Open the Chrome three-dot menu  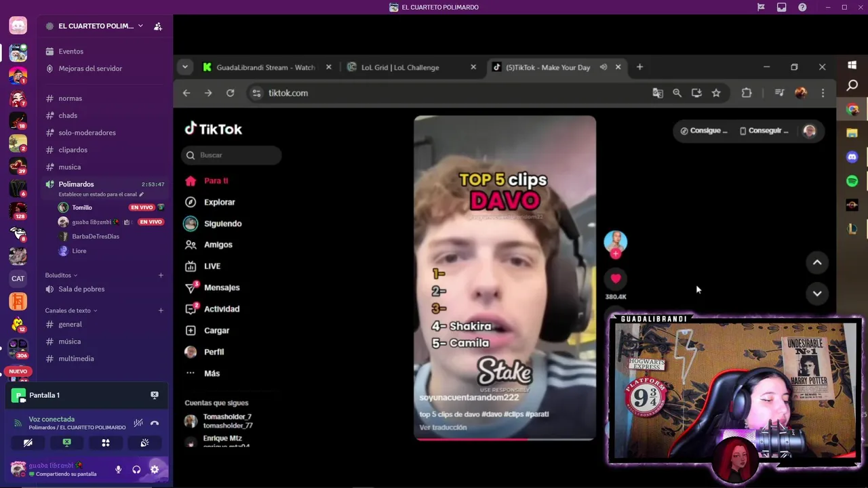point(823,93)
